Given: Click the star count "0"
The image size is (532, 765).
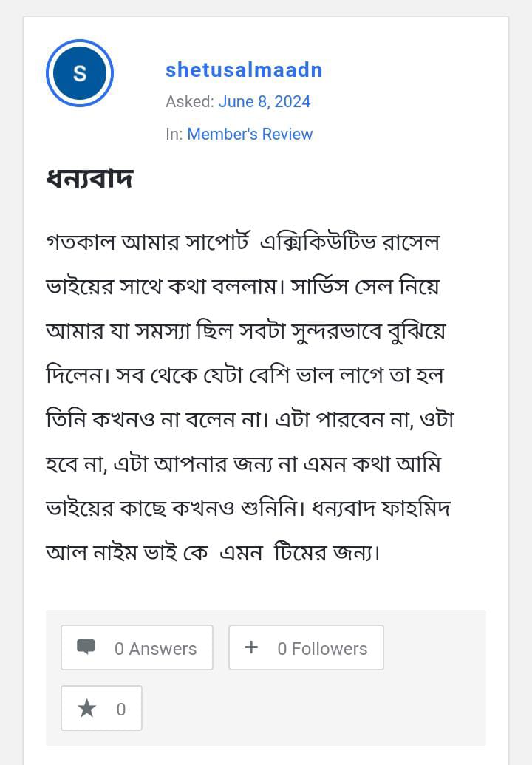Looking at the screenshot, I should (121, 710).
